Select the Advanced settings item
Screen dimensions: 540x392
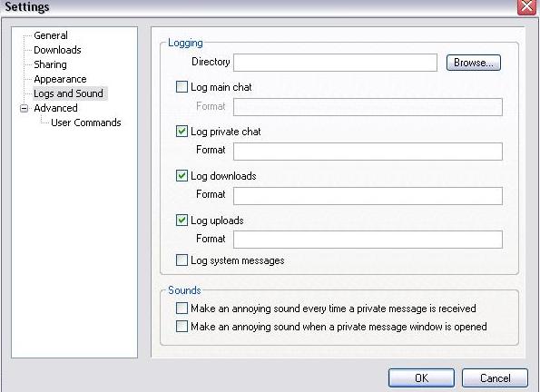click(x=55, y=108)
